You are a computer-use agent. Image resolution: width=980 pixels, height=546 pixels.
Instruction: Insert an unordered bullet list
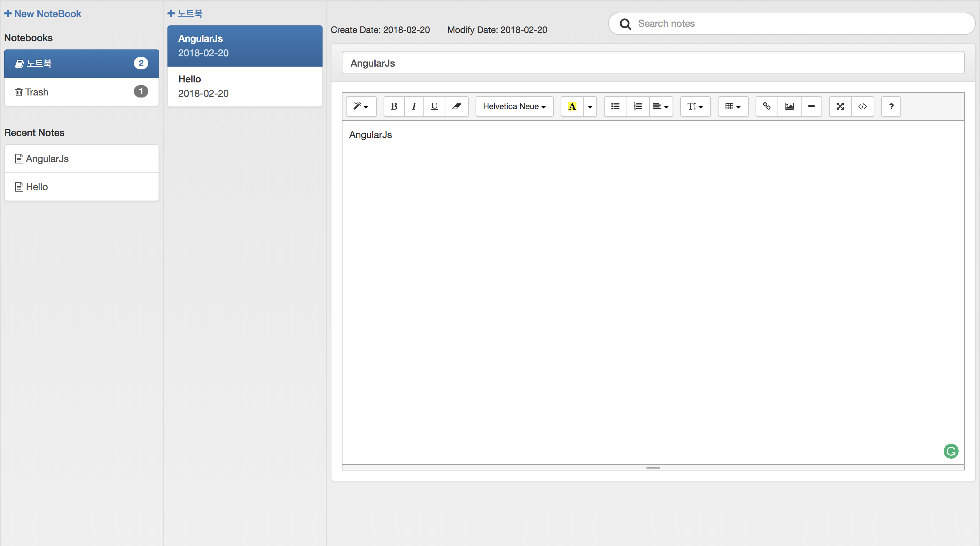pyautogui.click(x=615, y=106)
